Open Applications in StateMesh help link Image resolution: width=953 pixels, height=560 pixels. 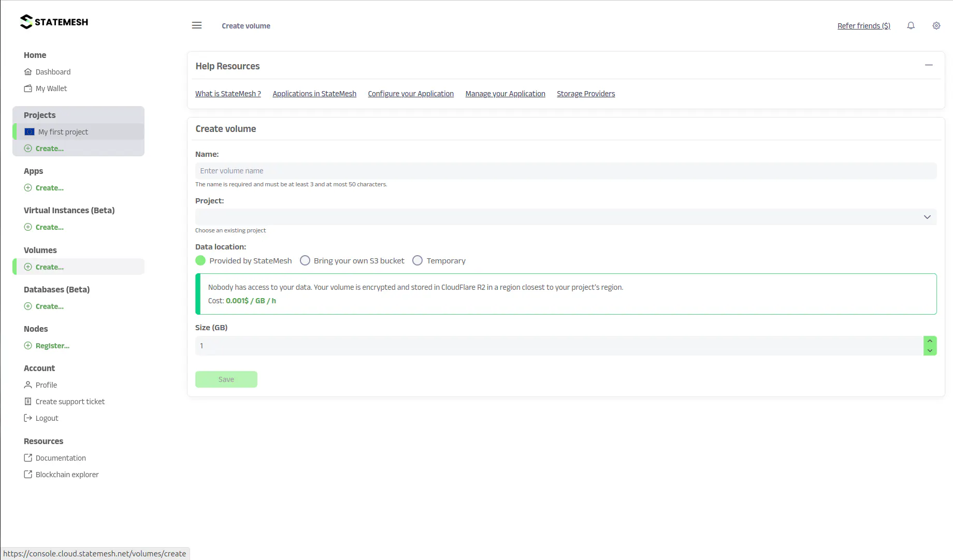314,94
